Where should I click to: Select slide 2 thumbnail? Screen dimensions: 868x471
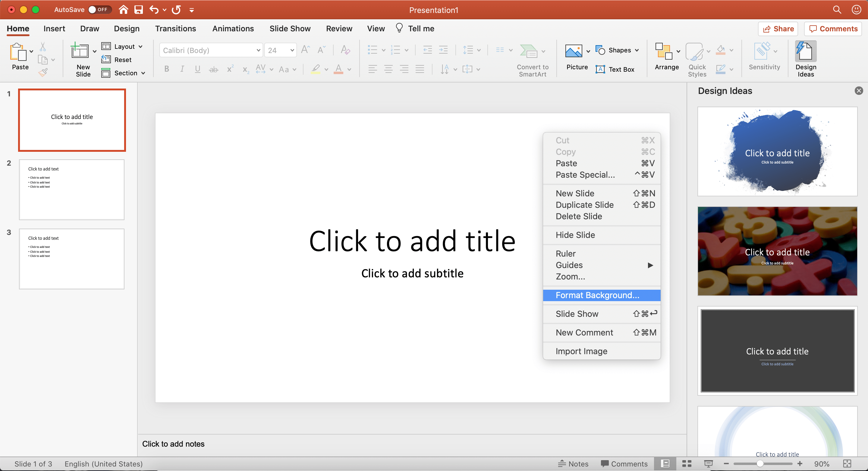pyautogui.click(x=72, y=189)
